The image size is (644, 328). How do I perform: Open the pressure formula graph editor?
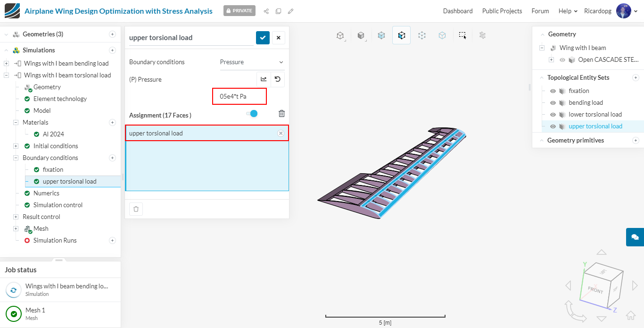coord(264,79)
